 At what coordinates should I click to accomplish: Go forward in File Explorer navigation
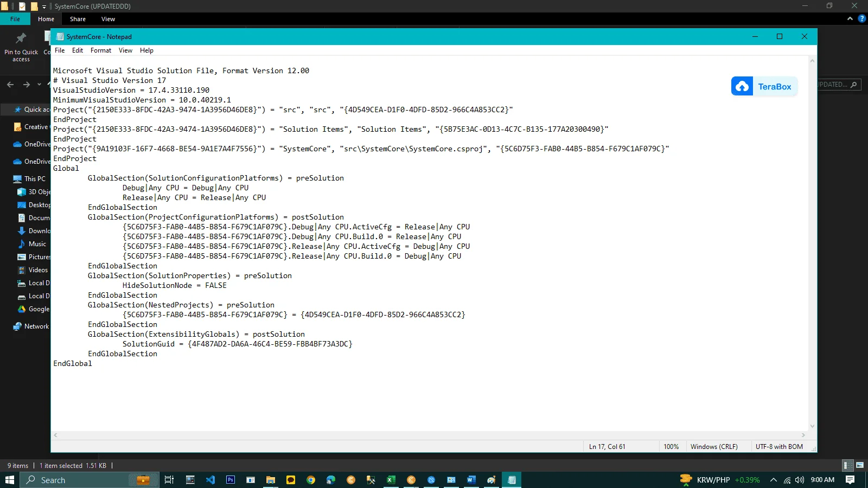(x=27, y=85)
